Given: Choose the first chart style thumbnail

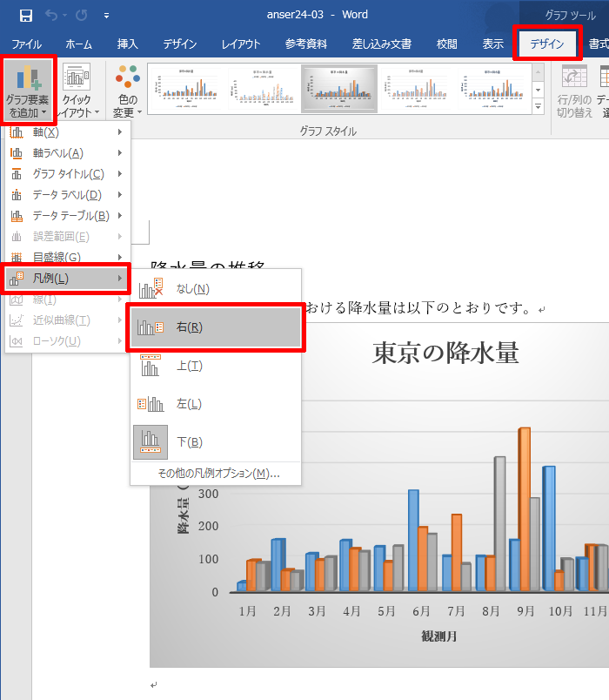Looking at the screenshot, I should pyautogui.click(x=187, y=89).
